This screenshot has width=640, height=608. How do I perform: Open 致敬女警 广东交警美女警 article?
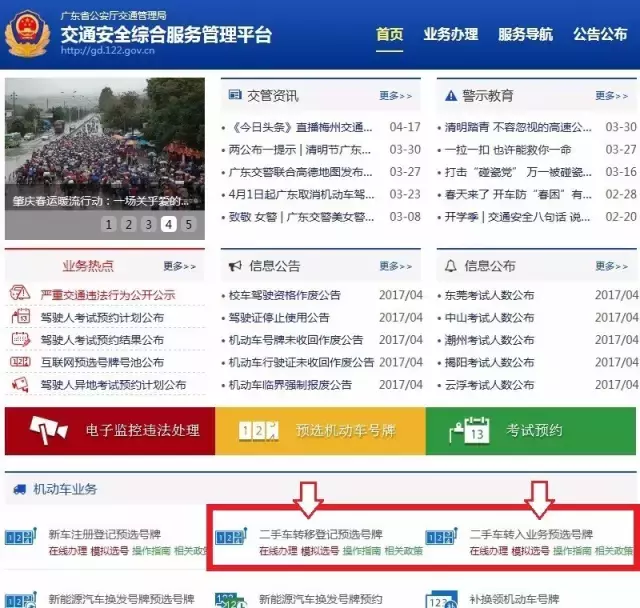click(301, 217)
